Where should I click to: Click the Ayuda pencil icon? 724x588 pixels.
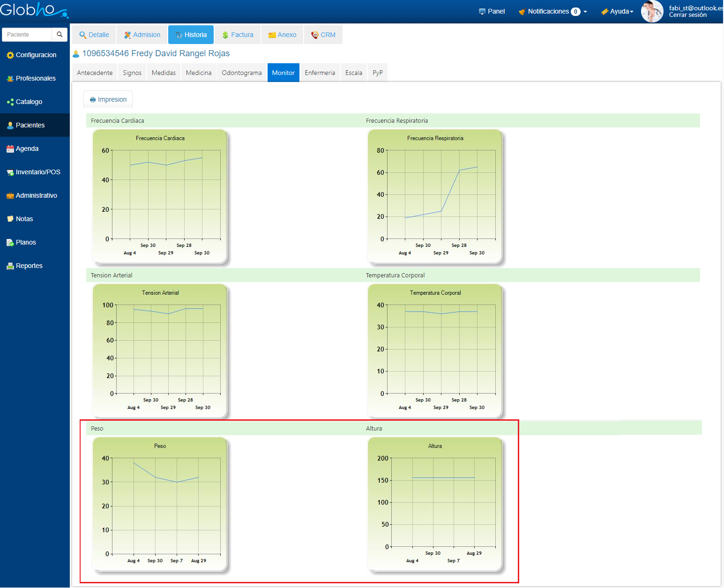(x=605, y=12)
